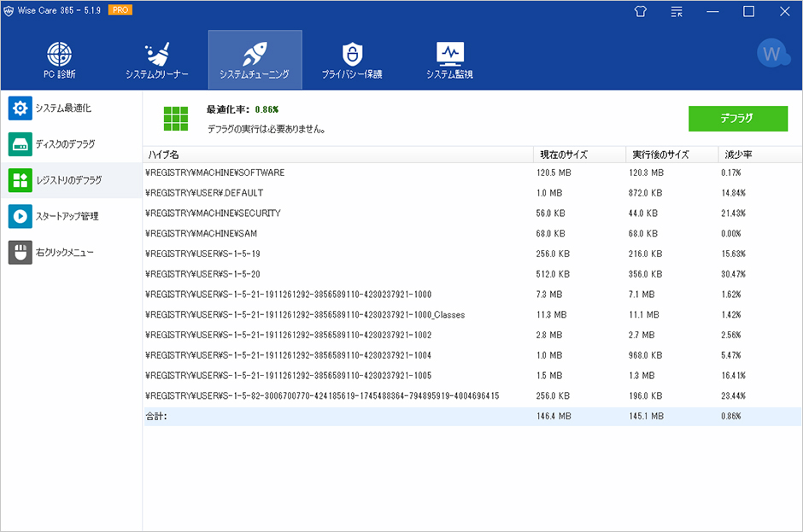Select row ¥REGISTRY¥MACHINE¥SECURITY
This screenshot has height=532, width=803.
pos(472,213)
